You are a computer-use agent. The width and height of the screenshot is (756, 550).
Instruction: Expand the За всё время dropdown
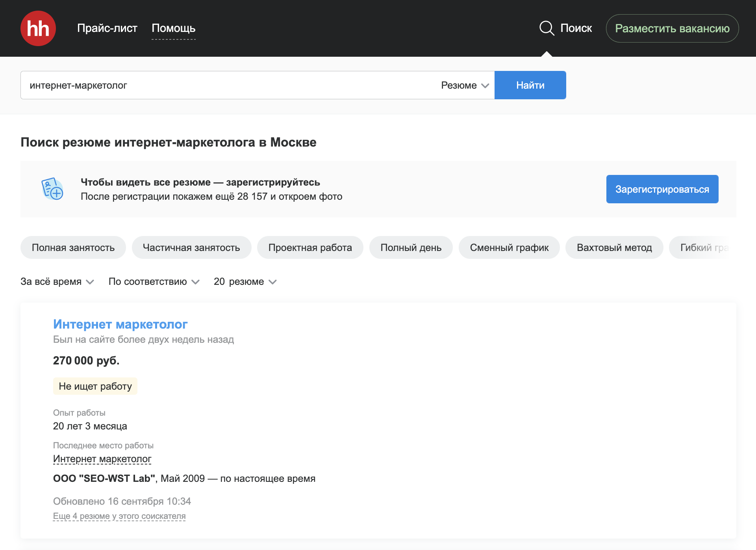click(57, 282)
